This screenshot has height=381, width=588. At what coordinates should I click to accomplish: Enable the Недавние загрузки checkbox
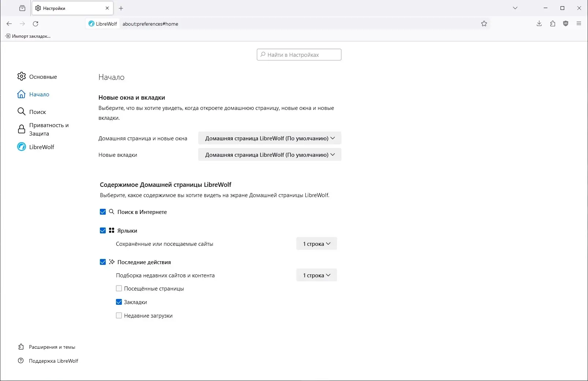[x=119, y=315]
